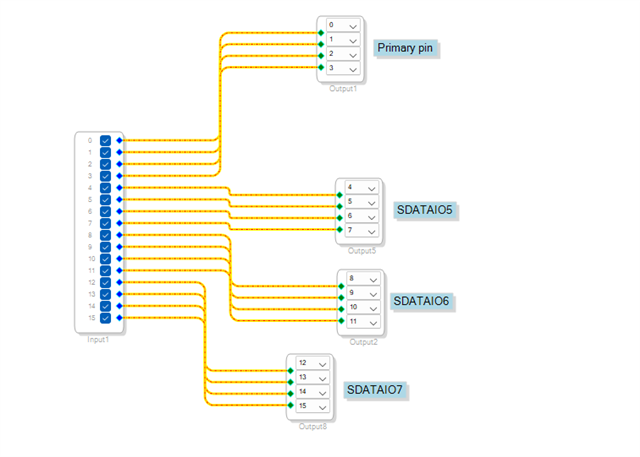Expand Output5 channel 7 dropdown
Viewport: 640px width, 457px height.
click(x=362, y=231)
